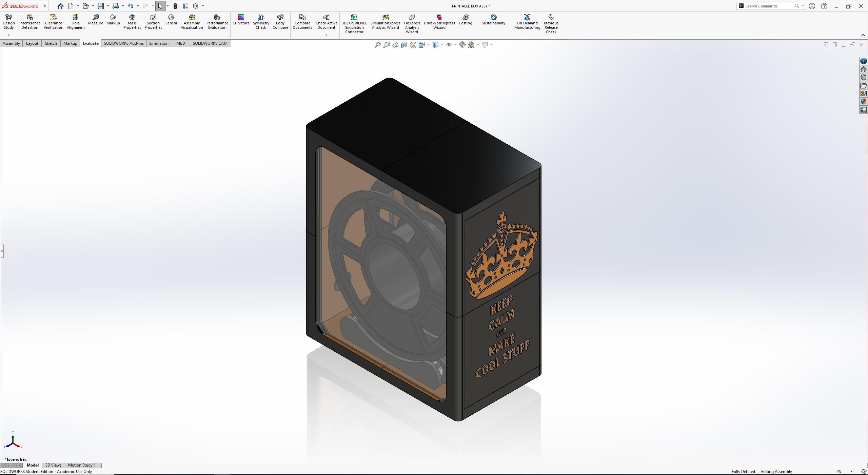
Task: Expand the Hide/Show Items dropdown arrow
Action: pos(455,45)
